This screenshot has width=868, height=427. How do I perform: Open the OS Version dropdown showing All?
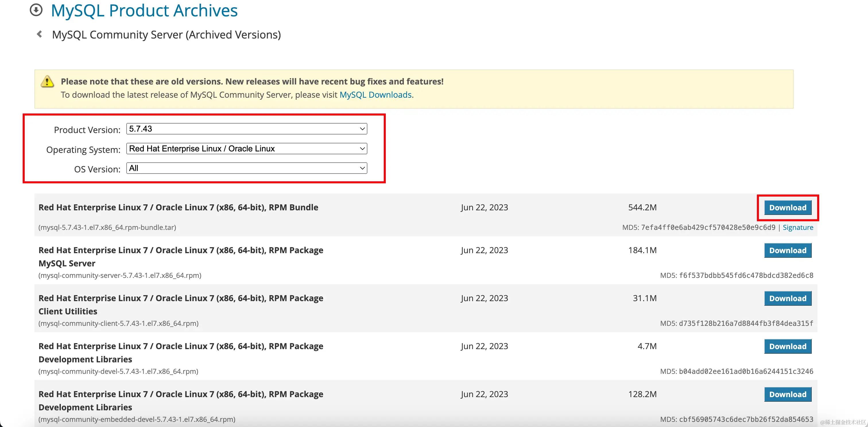point(247,168)
